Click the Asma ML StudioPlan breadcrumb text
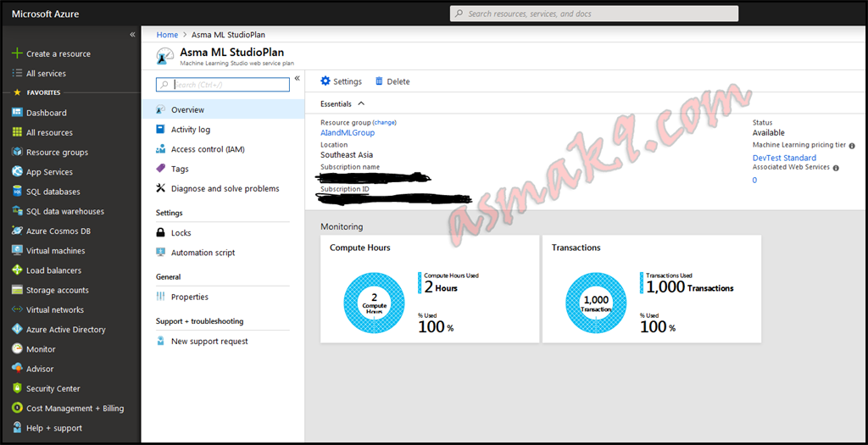 [x=228, y=34]
